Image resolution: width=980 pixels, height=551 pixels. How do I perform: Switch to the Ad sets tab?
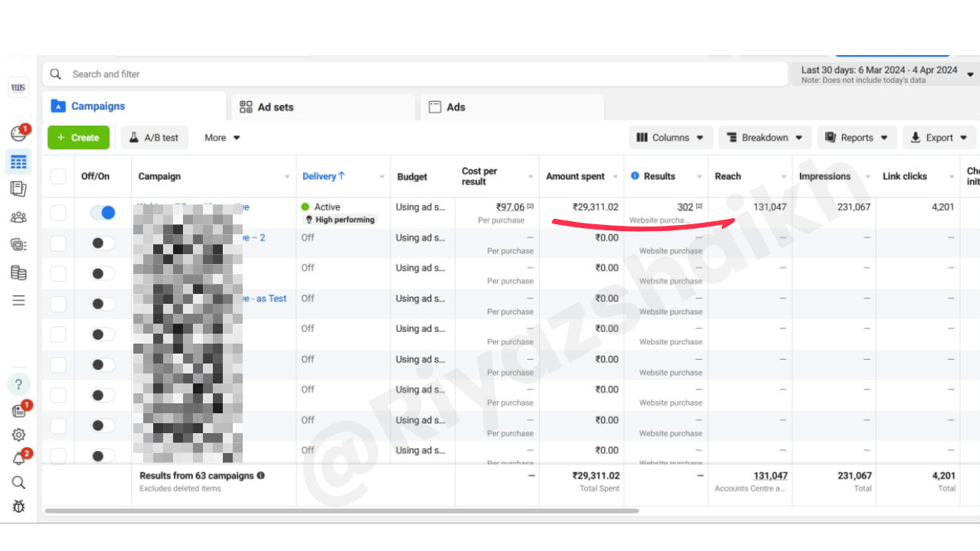(266, 107)
